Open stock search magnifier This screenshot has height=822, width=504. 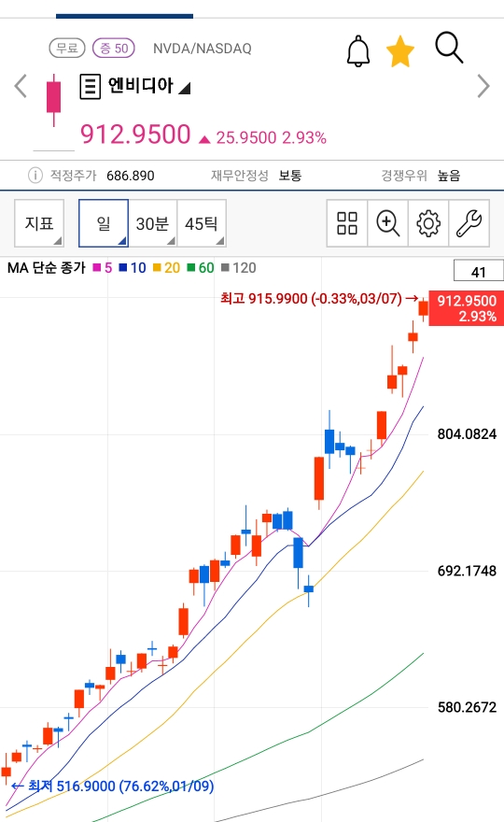click(449, 48)
